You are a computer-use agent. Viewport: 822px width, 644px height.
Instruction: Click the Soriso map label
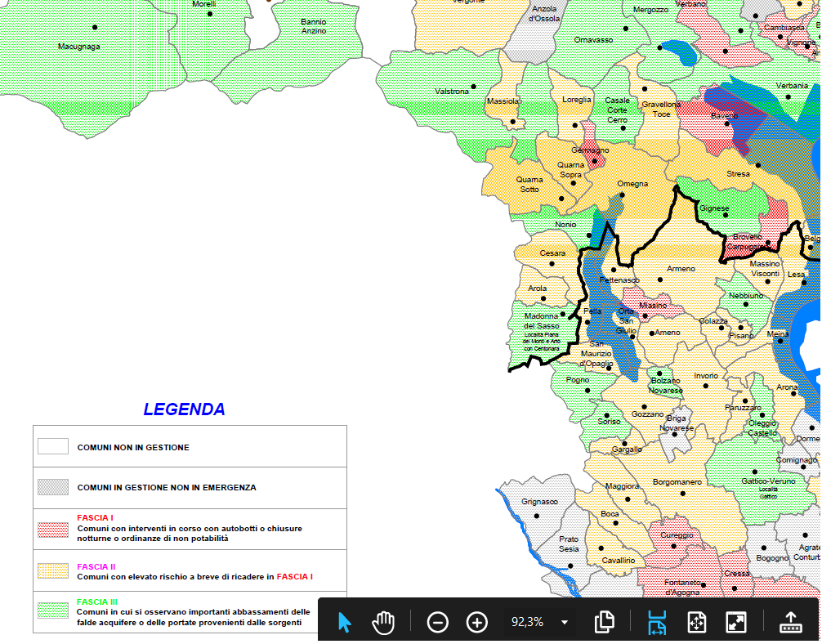click(610, 421)
